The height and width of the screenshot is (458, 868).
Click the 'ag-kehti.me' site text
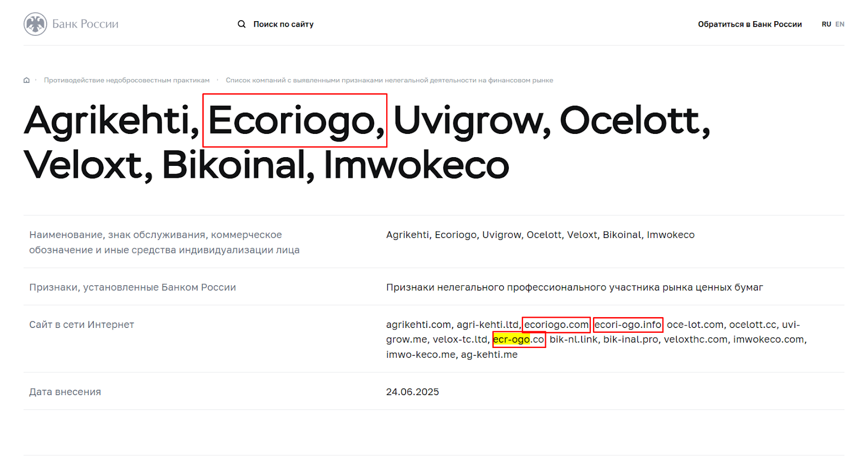point(489,354)
